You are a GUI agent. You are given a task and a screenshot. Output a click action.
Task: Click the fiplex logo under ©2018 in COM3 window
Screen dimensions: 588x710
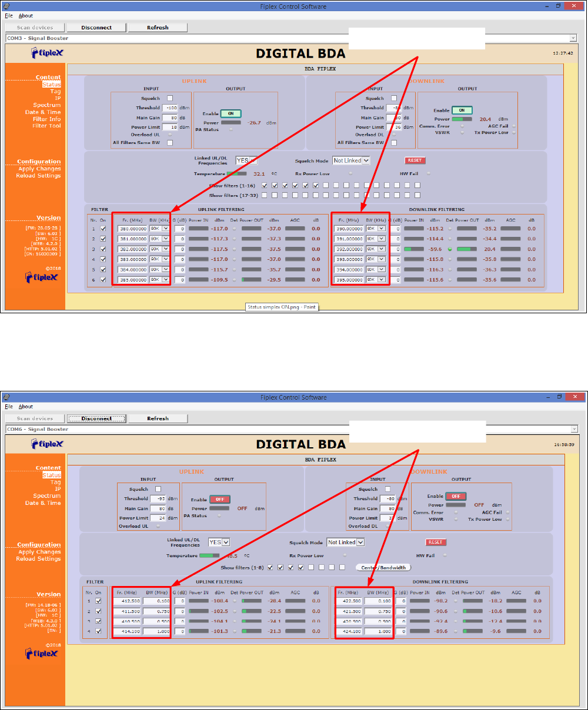[42, 277]
